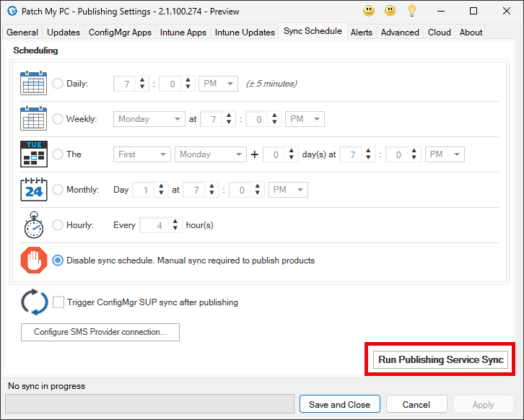Click Configure SMS Provider connection button
The image size is (524, 420).
coord(100,332)
